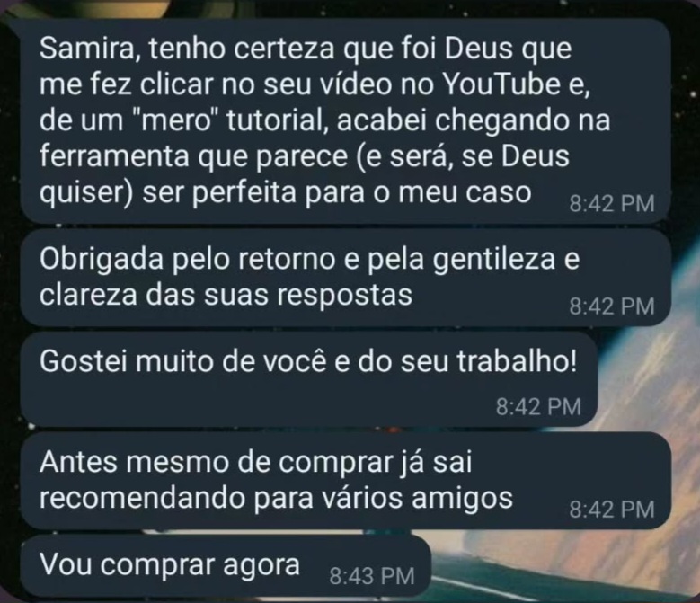Select the "Gostei muito de você" message
This screenshot has height=603, width=700.
pos(309,378)
